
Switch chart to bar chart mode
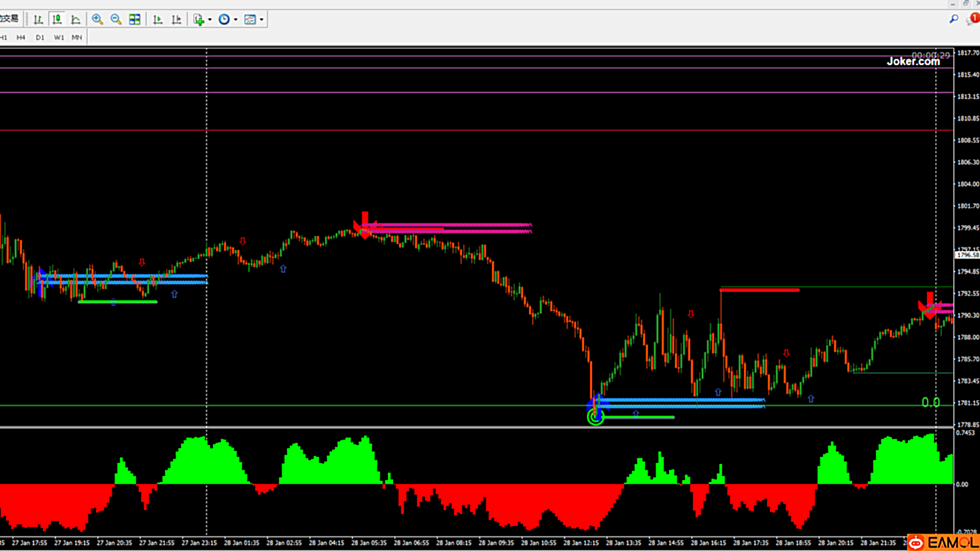(x=38, y=19)
